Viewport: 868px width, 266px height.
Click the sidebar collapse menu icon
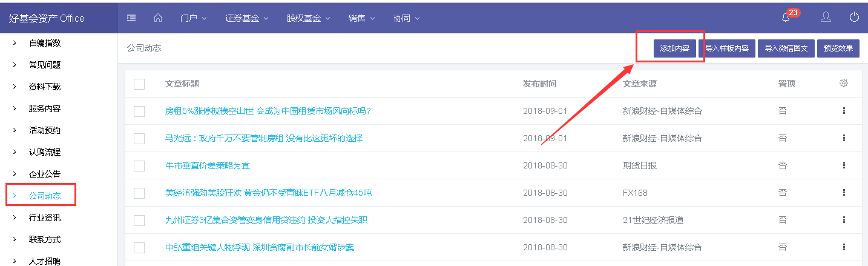click(x=131, y=18)
